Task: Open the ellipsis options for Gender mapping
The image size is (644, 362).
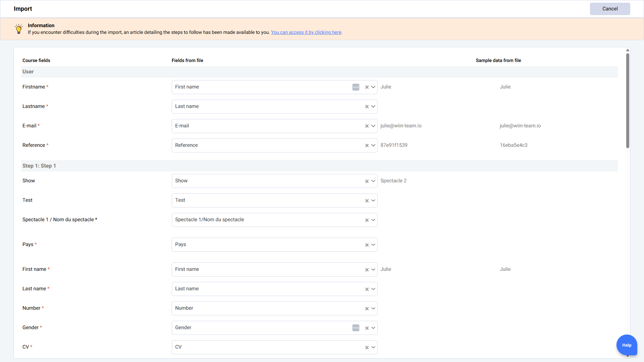Action: pos(356,328)
